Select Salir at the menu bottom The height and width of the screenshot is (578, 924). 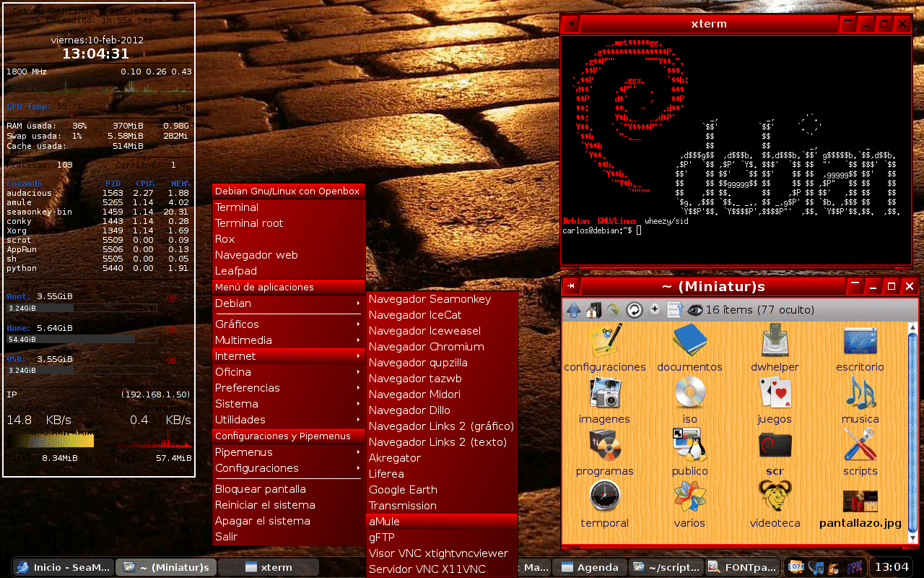[x=289, y=537]
